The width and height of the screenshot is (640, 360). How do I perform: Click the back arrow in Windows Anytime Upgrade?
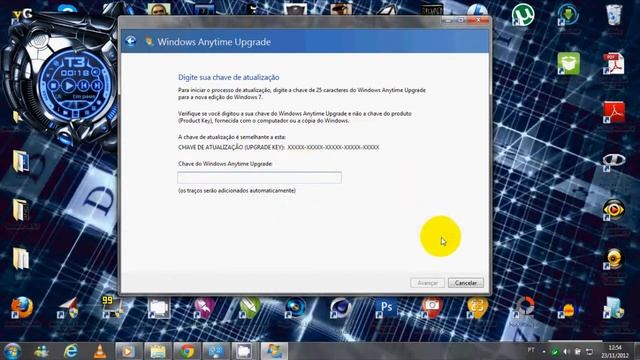(131, 41)
